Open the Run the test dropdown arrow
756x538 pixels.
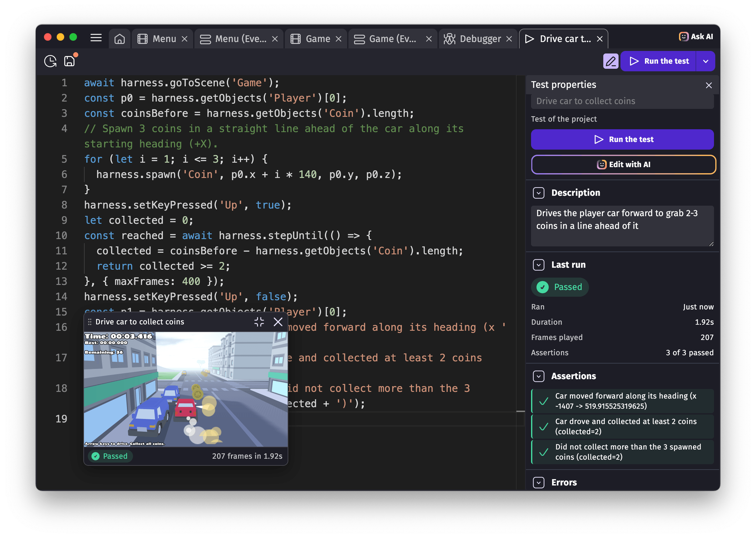(x=706, y=61)
